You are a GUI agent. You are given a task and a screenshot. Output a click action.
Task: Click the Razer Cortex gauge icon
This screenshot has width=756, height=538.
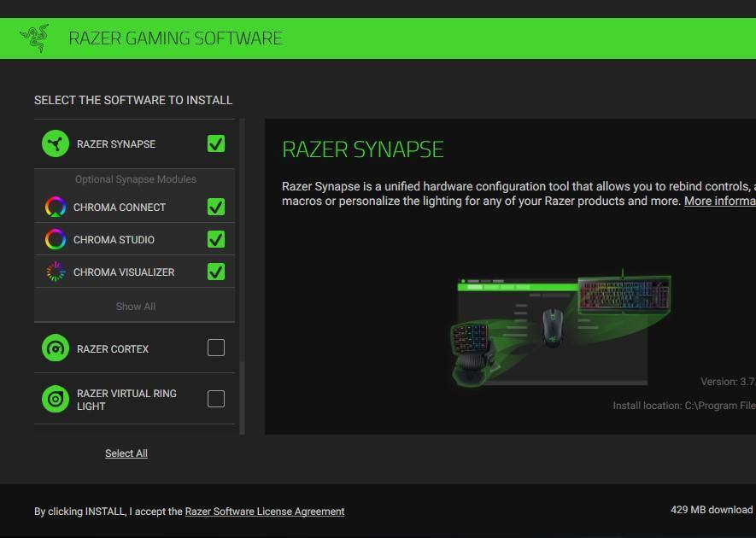pos(56,348)
